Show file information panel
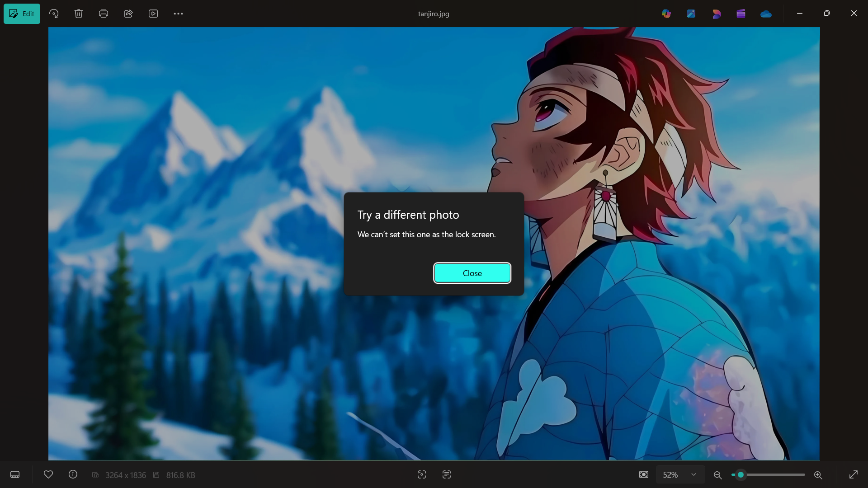 [73, 475]
